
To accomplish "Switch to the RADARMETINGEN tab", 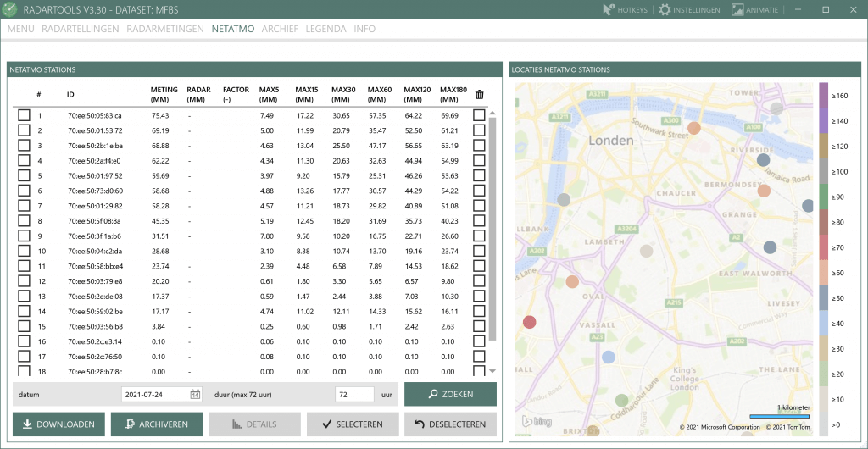I will tap(165, 29).
